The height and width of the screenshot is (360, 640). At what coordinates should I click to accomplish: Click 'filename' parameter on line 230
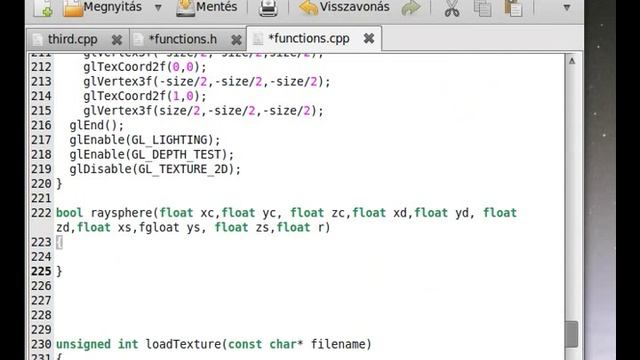point(338,344)
